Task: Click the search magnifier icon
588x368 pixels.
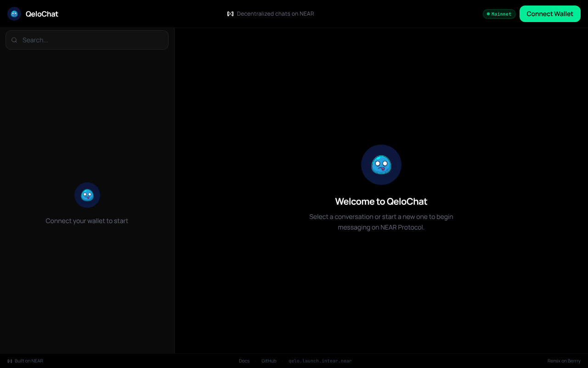Action: coord(14,40)
